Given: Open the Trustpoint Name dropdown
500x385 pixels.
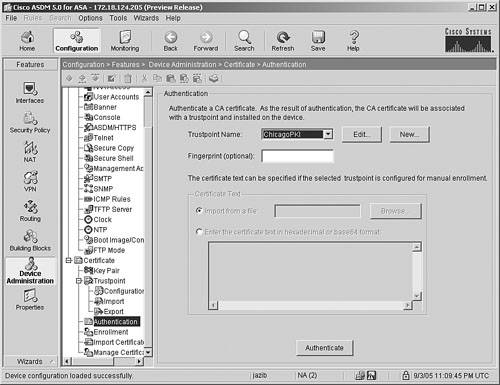Looking at the screenshot, I should [x=328, y=134].
